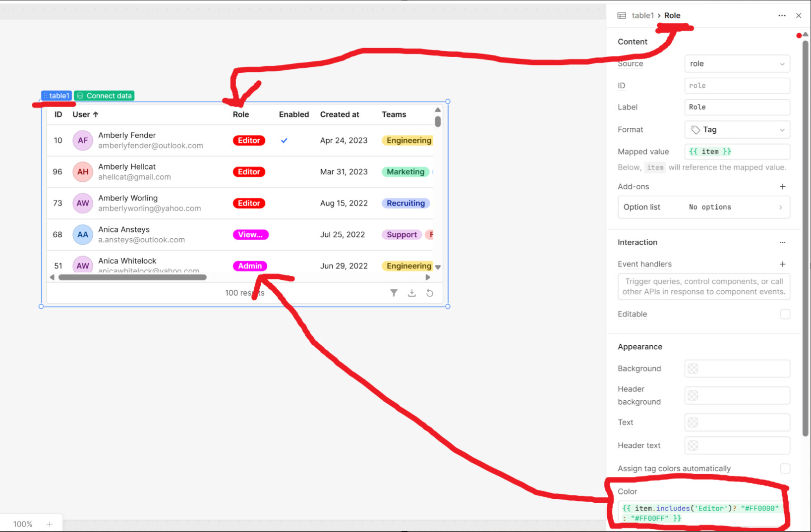Open the Interaction section more options

(782, 242)
